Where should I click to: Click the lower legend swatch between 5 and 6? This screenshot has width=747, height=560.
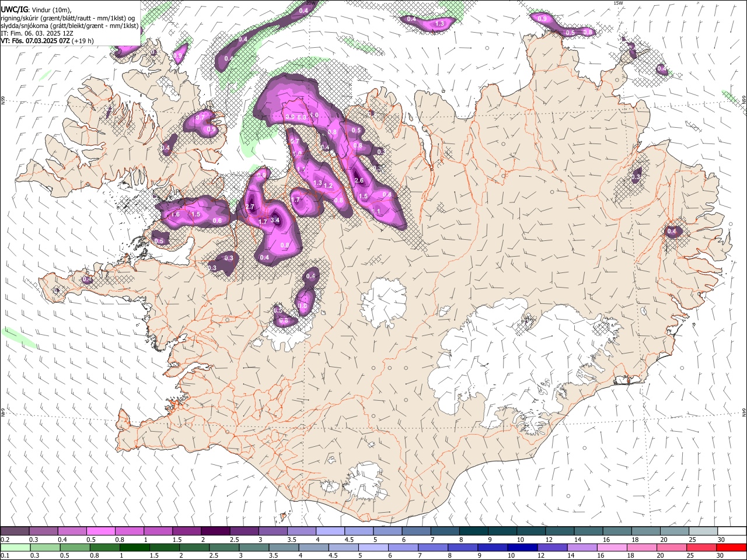373,547
